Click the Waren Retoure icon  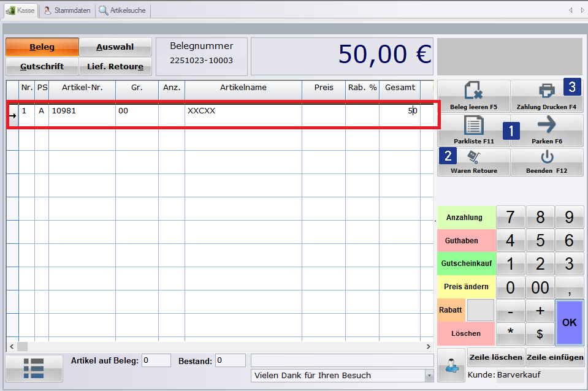(x=473, y=158)
